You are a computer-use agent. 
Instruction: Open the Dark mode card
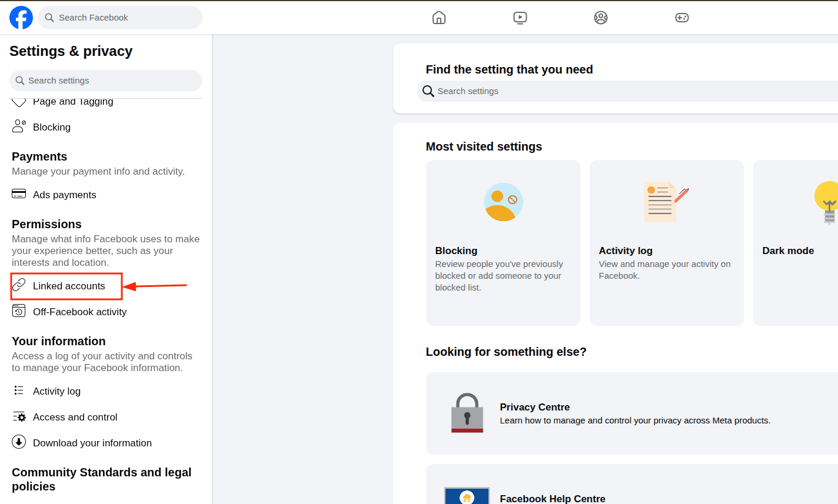pos(795,243)
